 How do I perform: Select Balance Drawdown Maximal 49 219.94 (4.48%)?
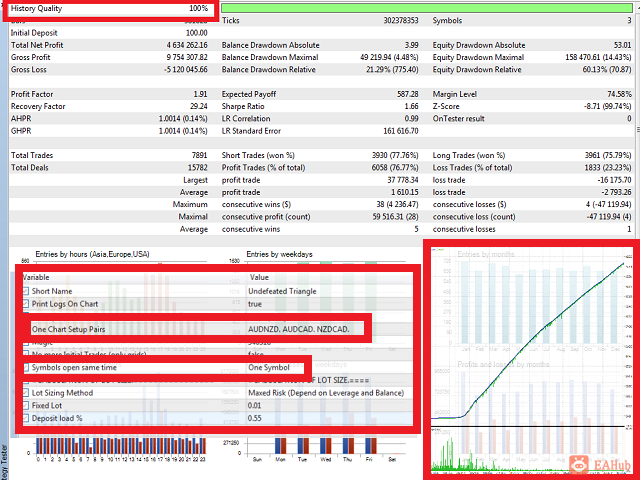(x=389, y=57)
